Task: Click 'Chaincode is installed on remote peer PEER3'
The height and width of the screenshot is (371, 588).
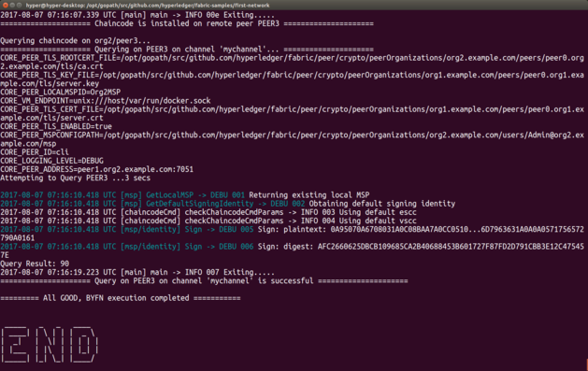Action: pyautogui.click(x=187, y=23)
